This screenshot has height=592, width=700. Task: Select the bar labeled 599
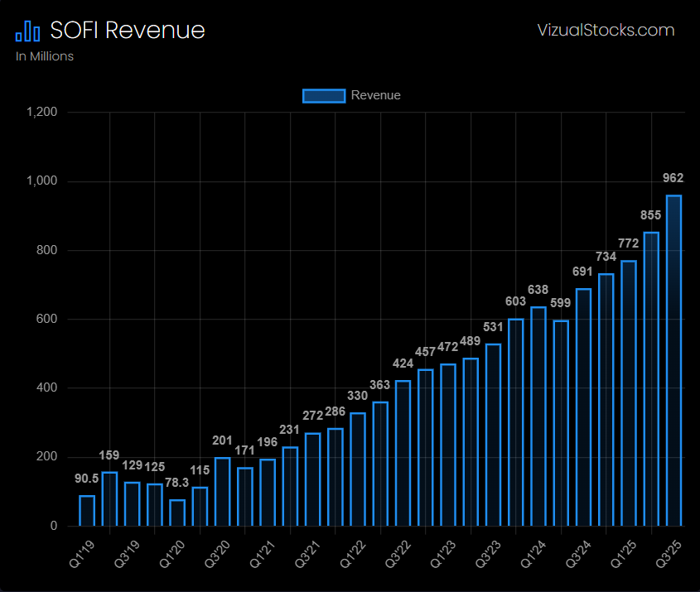(x=561, y=423)
